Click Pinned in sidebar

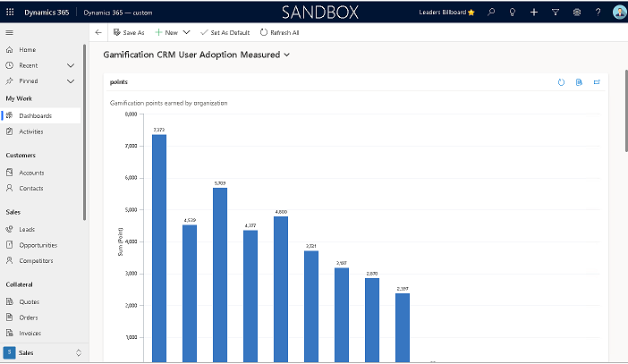29,80
